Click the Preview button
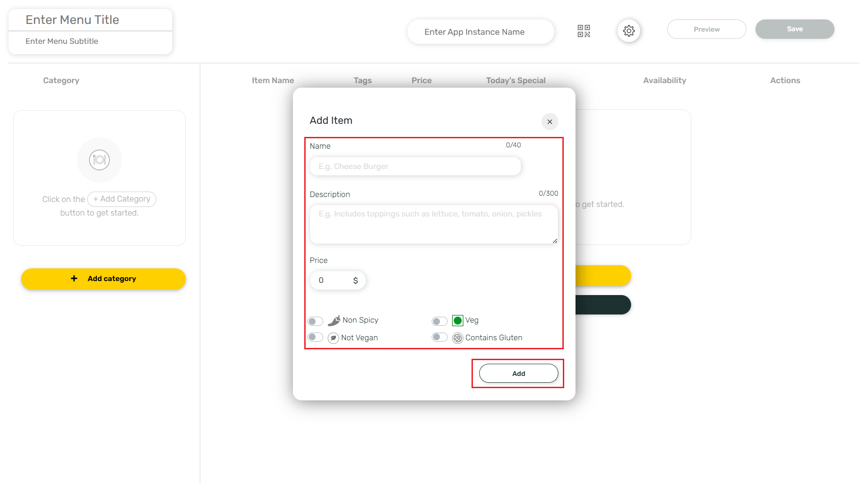Viewport: 868px width, 488px height. click(706, 29)
